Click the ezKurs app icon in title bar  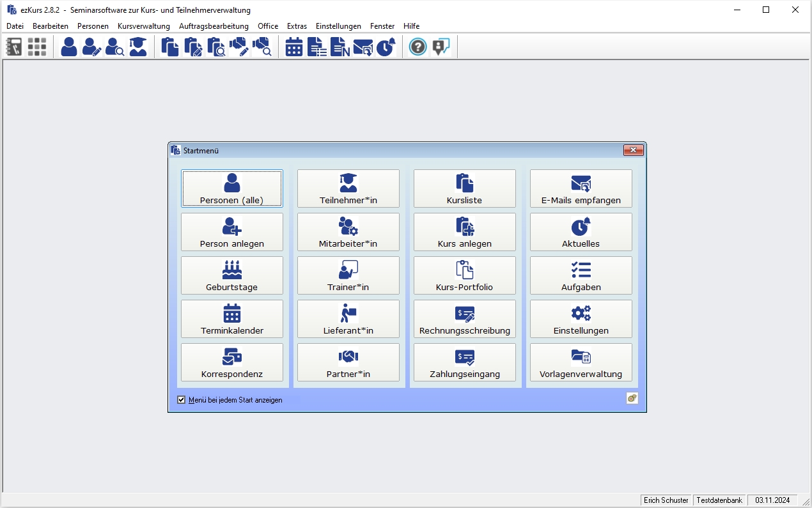12,10
